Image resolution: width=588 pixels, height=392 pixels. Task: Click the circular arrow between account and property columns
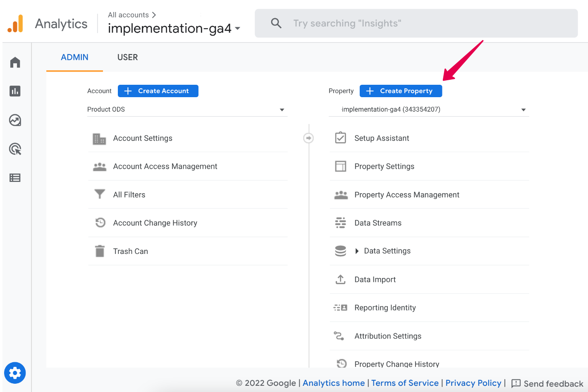tap(308, 138)
